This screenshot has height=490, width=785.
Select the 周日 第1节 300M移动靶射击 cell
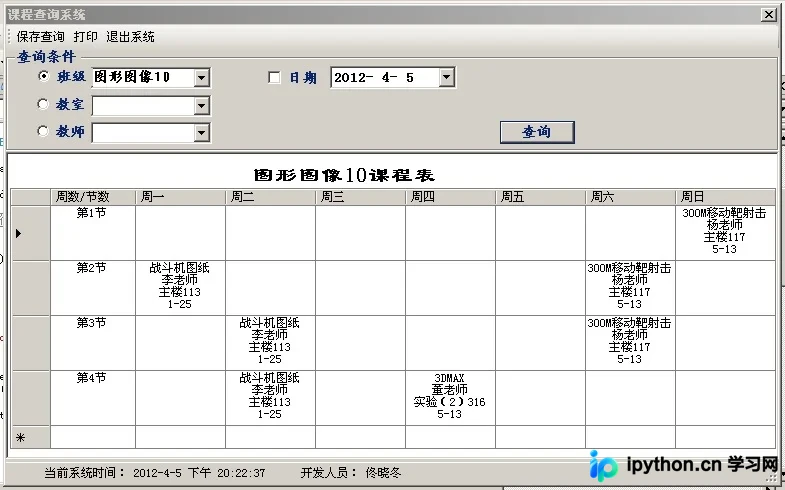(725, 233)
